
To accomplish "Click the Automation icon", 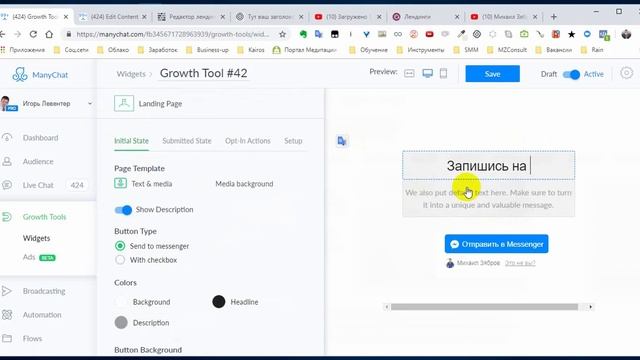I will tap(7, 315).
